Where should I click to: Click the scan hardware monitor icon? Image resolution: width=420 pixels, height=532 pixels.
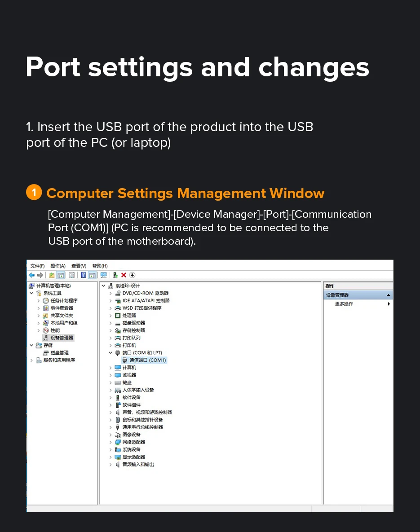pos(104,275)
